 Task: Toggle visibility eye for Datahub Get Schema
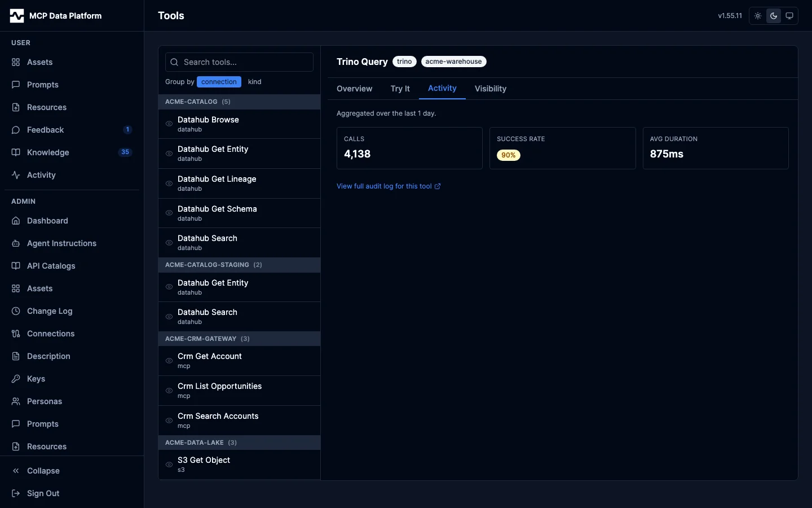(169, 213)
